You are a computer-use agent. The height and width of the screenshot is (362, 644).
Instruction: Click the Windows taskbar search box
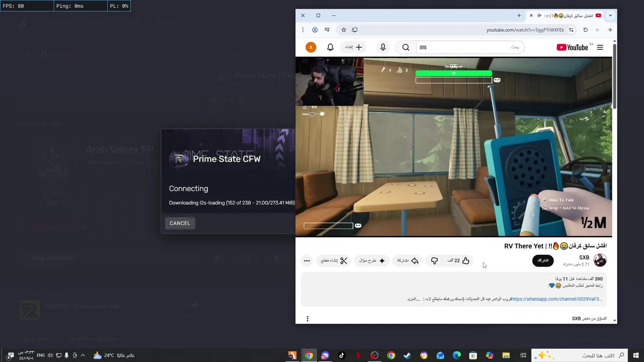coord(580,355)
